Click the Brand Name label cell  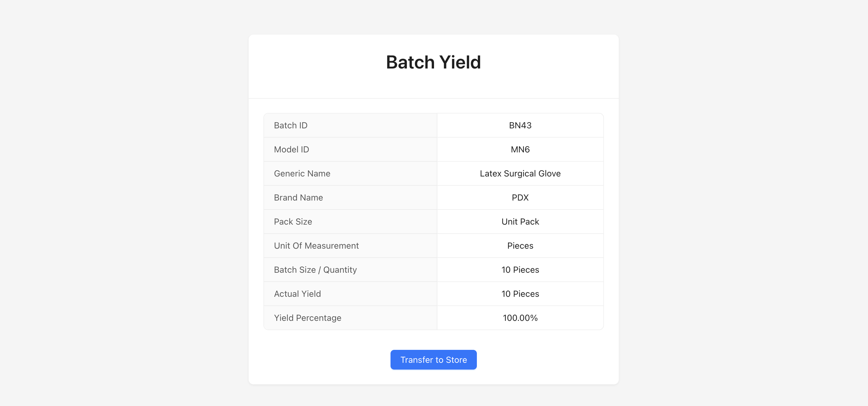298,197
